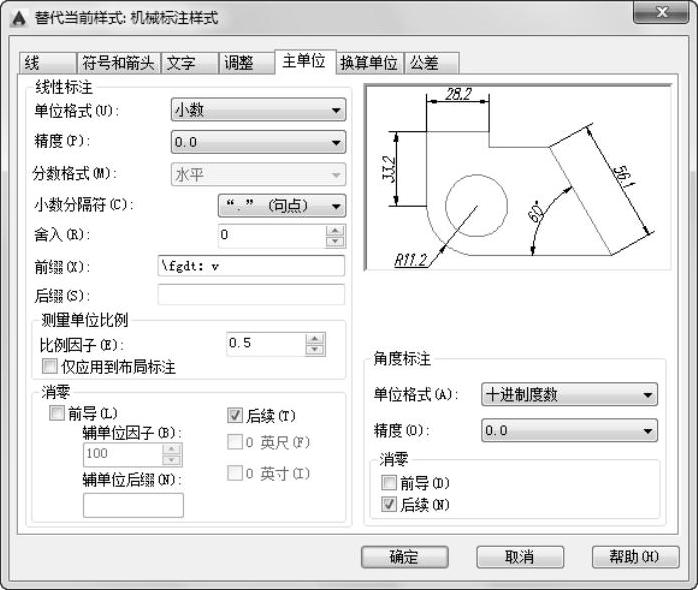698x590 pixels.
Task: Enable the 前导(L) leading zero suppression checkbox
Action: click(x=57, y=413)
